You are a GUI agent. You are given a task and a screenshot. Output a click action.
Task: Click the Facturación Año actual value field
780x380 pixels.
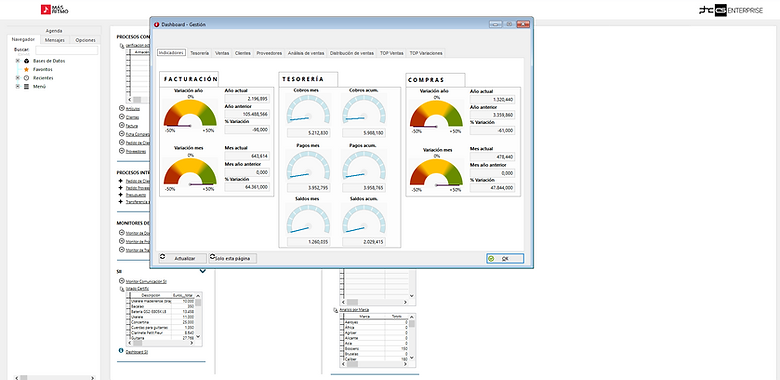pos(247,99)
